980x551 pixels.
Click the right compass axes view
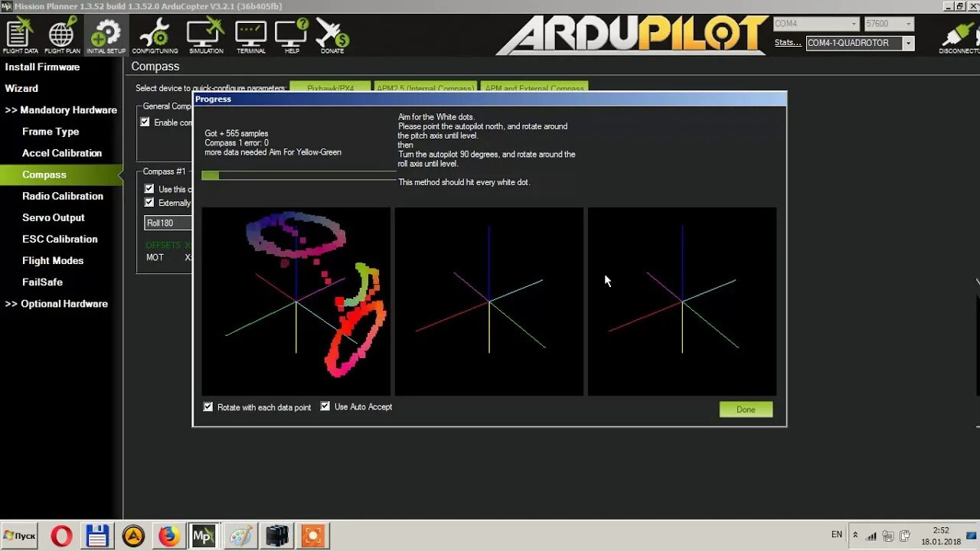click(682, 302)
